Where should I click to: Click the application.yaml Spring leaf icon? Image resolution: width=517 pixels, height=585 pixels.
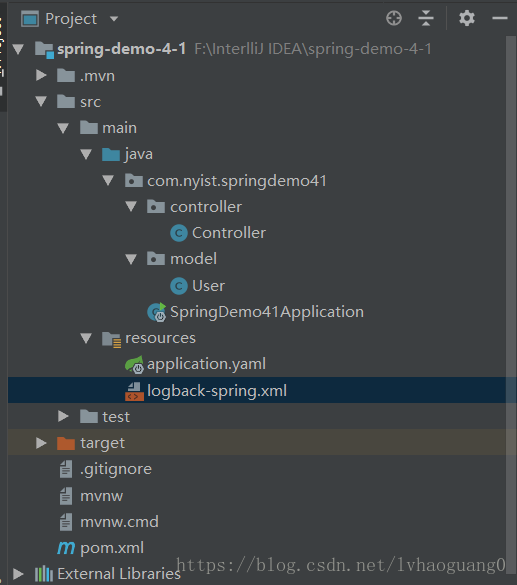pyautogui.click(x=134, y=365)
